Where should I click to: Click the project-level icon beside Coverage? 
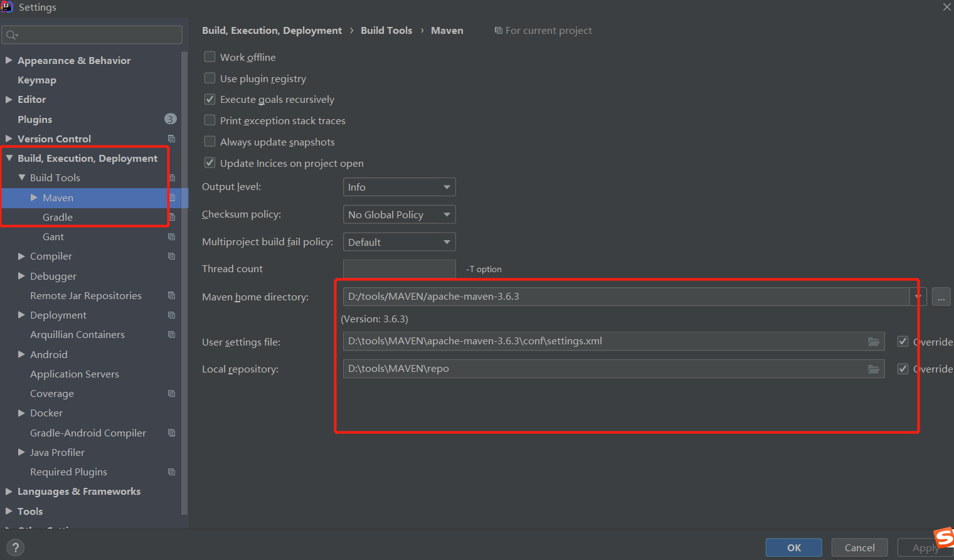171,393
